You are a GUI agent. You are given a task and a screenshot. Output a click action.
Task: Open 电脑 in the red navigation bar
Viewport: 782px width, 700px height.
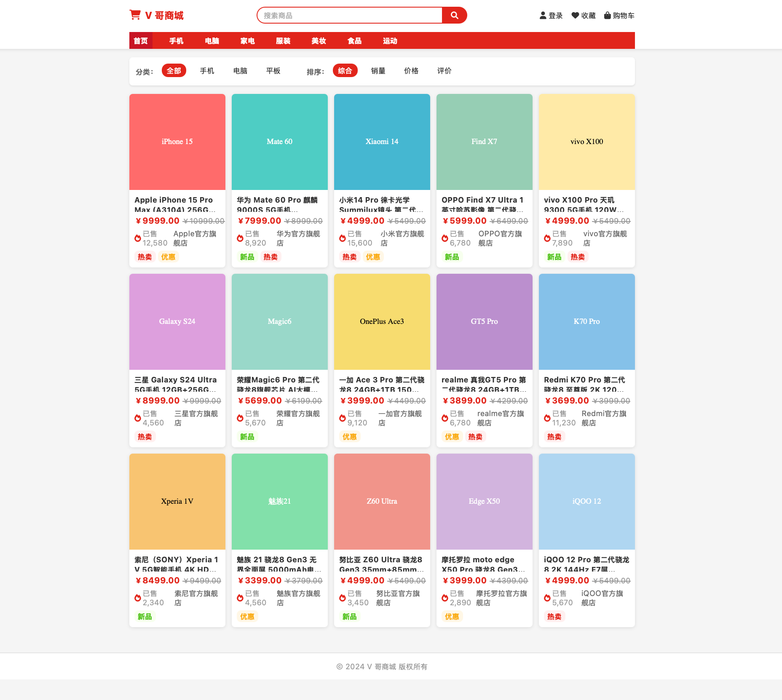pyautogui.click(x=212, y=41)
